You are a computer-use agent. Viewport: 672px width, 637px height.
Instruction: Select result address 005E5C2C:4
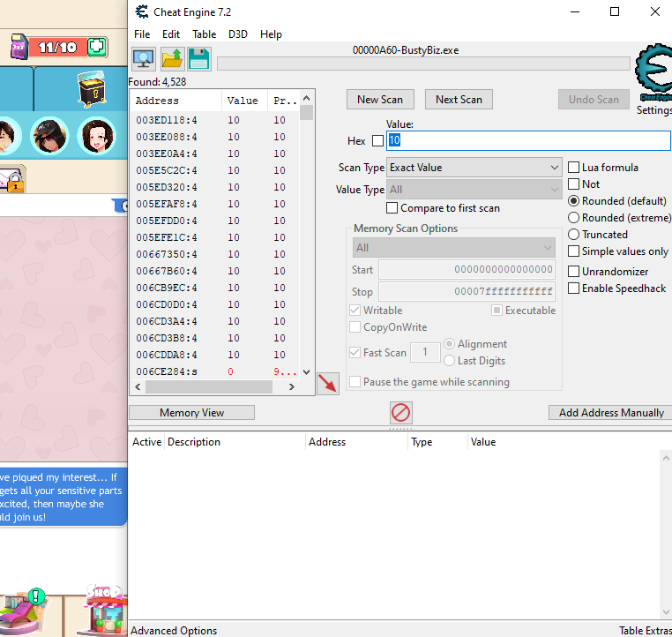pos(214,170)
